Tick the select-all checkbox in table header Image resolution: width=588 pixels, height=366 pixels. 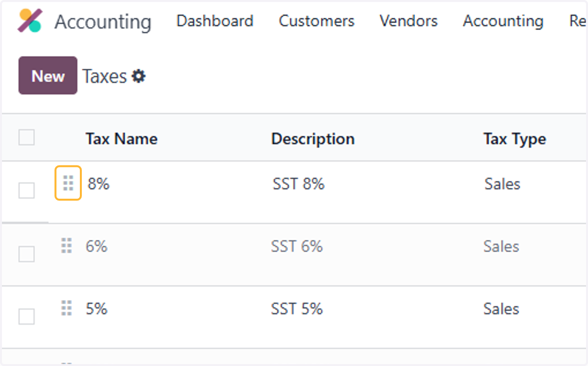pyautogui.click(x=26, y=137)
